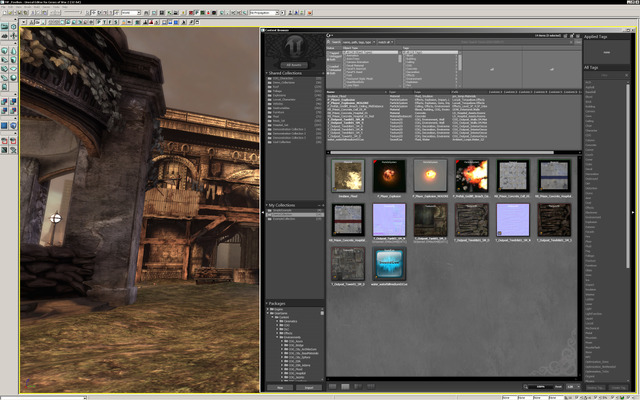Switch to list view layout icon
Screen dimensions: 640x400
[333, 385]
